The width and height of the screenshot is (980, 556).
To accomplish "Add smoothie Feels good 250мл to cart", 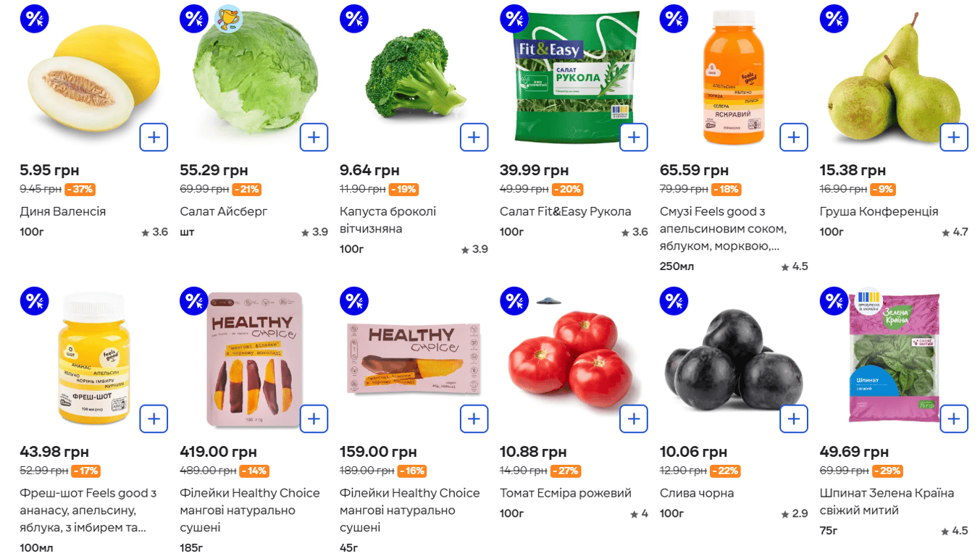I will pyautogui.click(x=794, y=137).
